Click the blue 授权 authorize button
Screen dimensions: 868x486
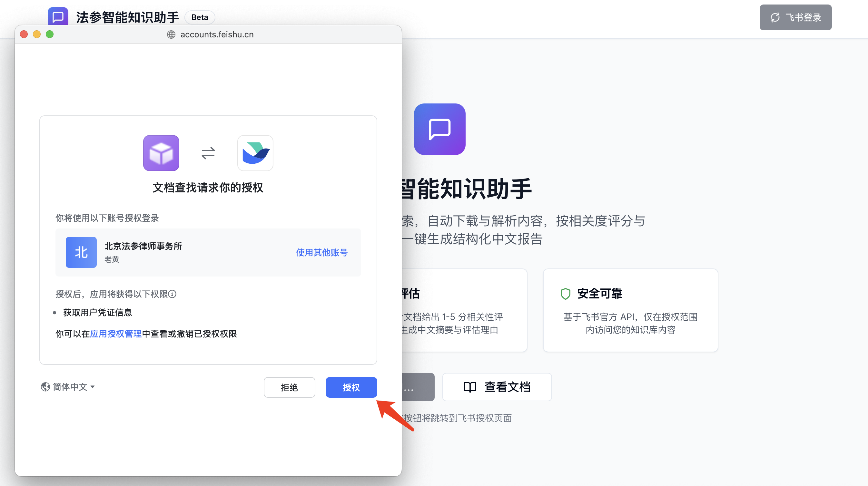pos(351,387)
